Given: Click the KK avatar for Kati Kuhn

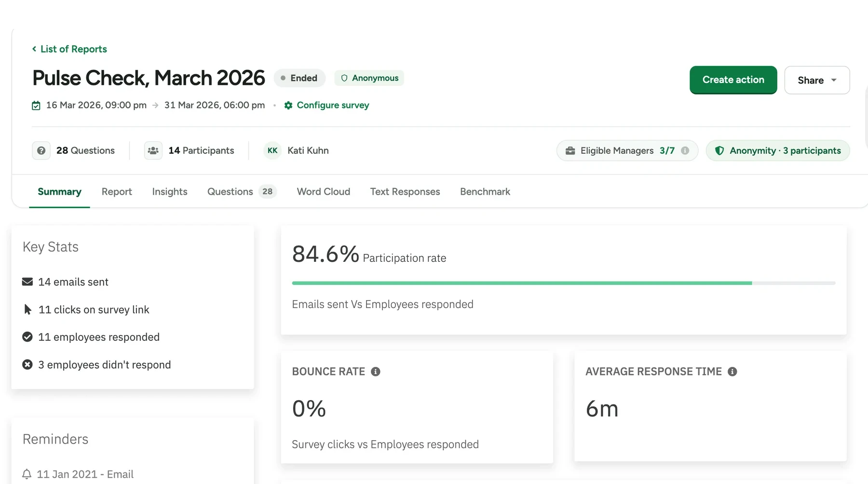Looking at the screenshot, I should 272,150.
